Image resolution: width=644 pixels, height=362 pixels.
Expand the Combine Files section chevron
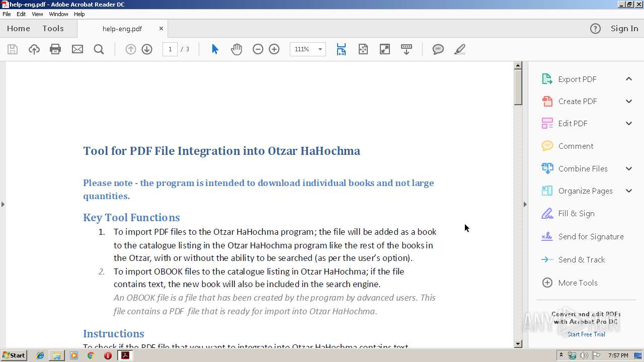coord(629,168)
